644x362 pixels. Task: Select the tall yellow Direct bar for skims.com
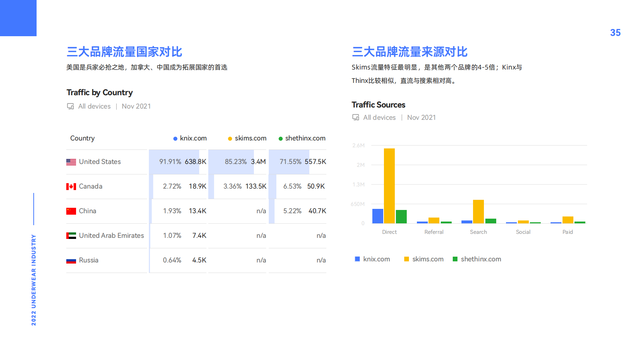tap(389, 186)
